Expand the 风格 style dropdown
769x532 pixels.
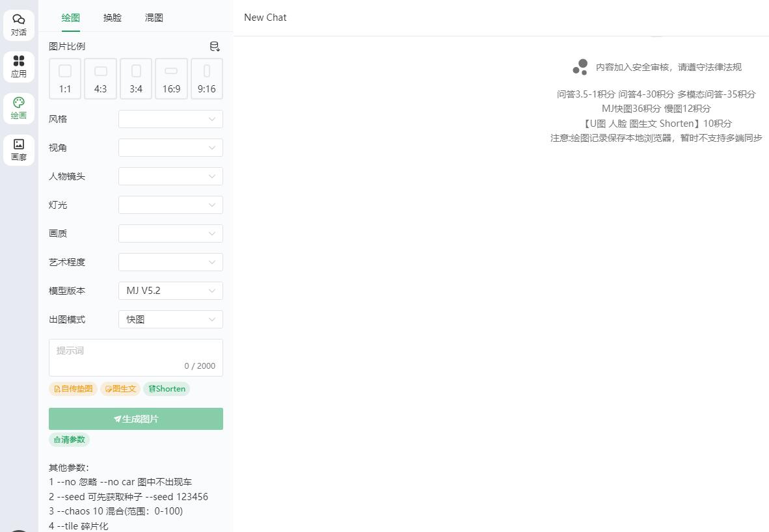coord(170,119)
